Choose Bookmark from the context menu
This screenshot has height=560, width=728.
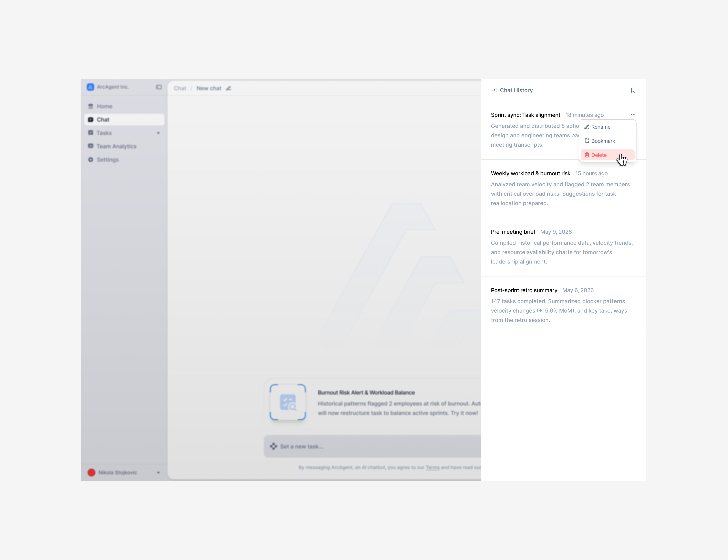click(607, 141)
